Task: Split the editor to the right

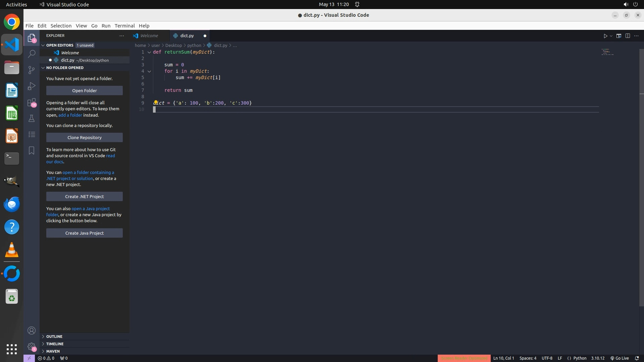Action: click(628, 36)
